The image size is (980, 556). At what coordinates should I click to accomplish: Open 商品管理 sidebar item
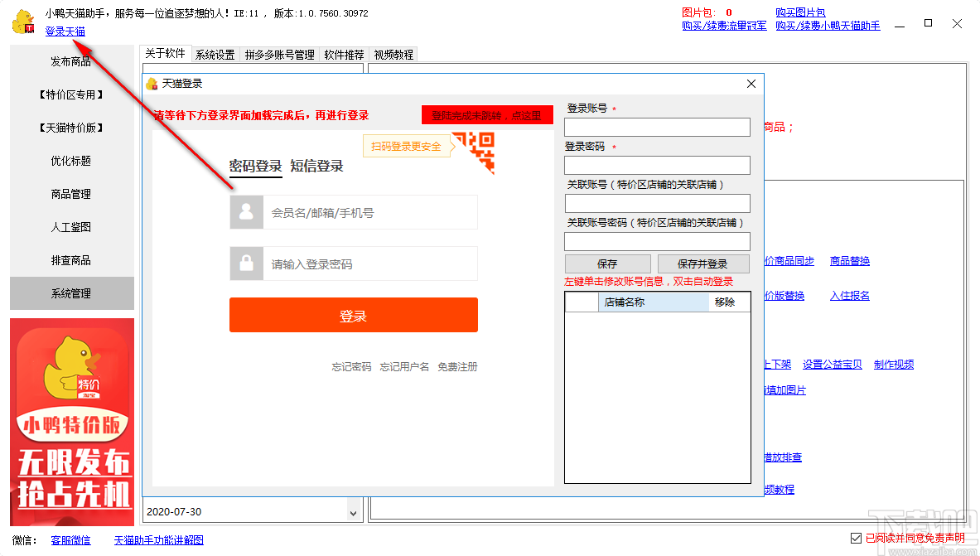coord(70,194)
